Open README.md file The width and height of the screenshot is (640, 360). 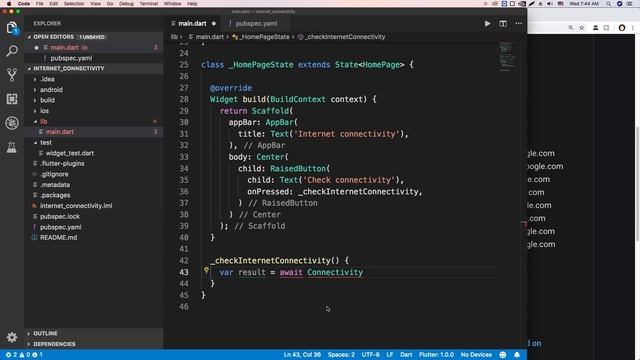point(58,238)
